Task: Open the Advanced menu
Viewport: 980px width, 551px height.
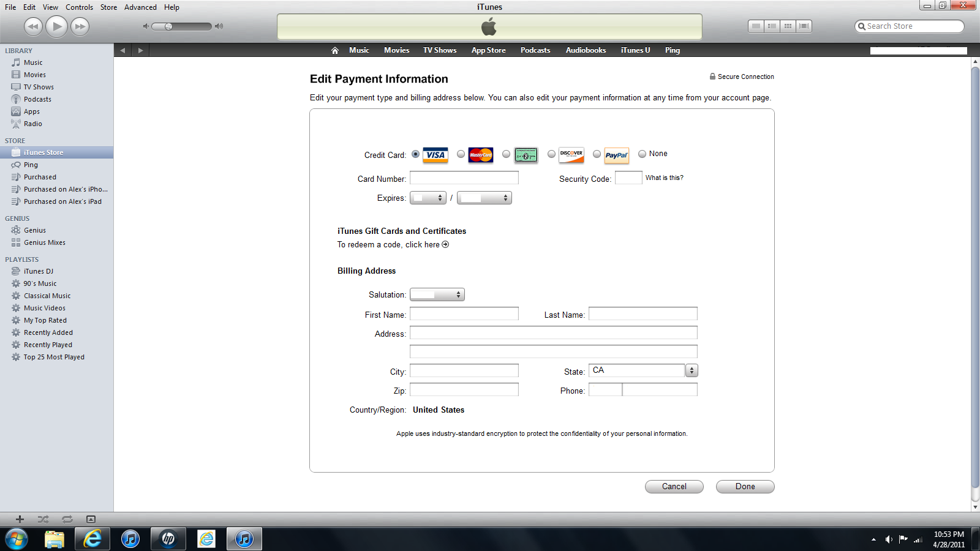Action: click(x=140, y=7)
